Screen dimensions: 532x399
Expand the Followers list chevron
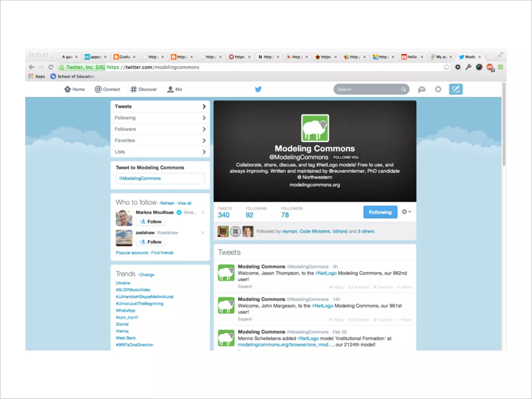(204, 129)
